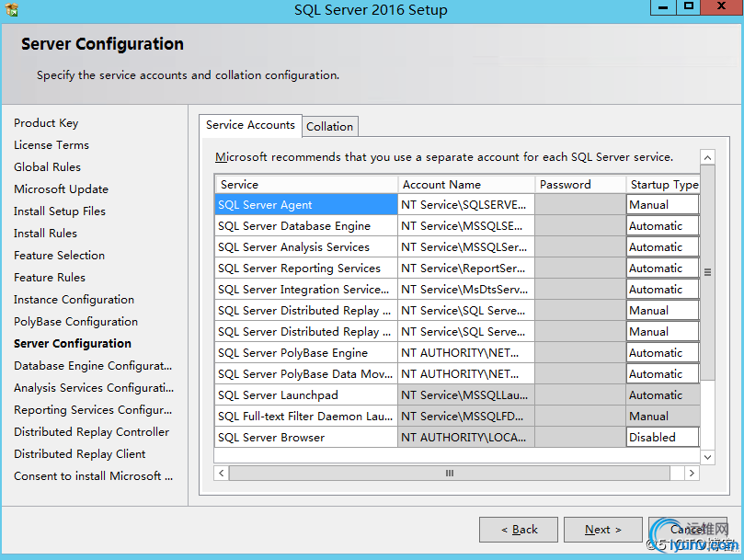The image size is (744, 560).
Task: Click the Account Name column header
Action: point(466,185)
